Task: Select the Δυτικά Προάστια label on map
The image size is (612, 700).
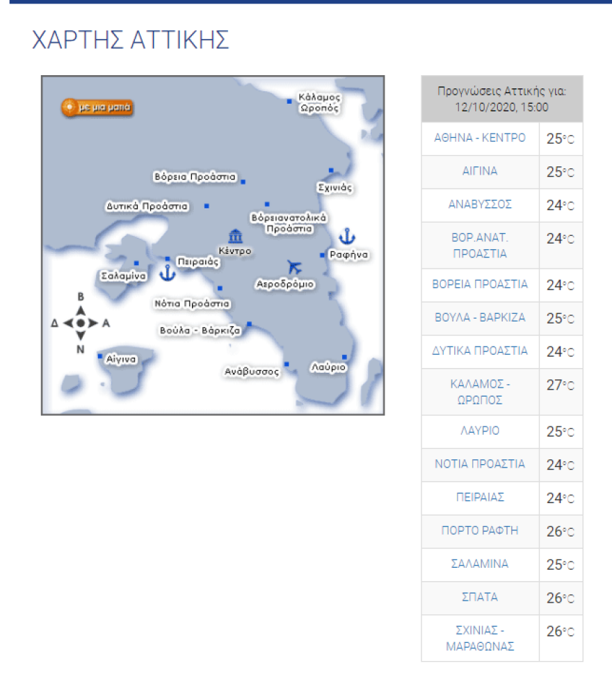Action: [x=147, y=207]
